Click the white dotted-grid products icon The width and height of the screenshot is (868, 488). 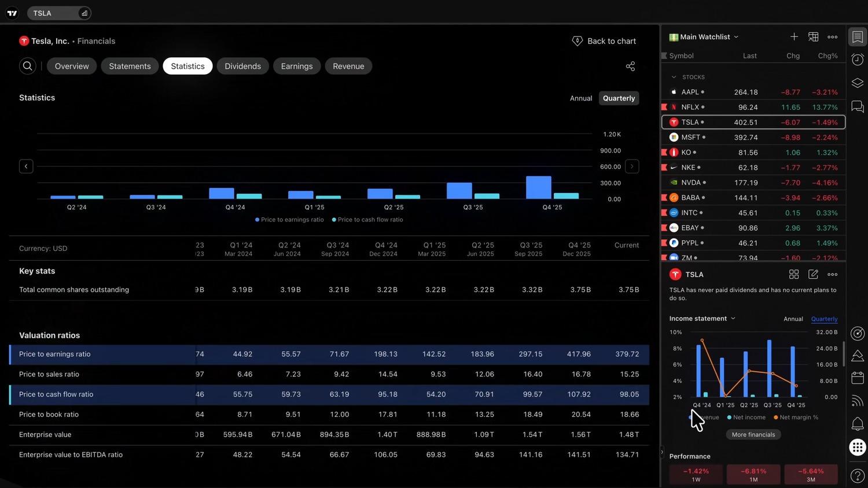[x=858, y=447]
